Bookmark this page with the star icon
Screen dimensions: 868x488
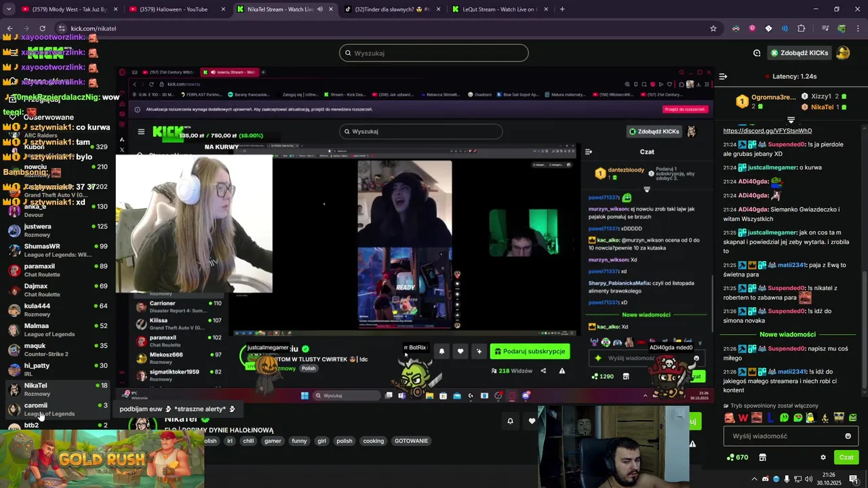click(x=713, y=28)
